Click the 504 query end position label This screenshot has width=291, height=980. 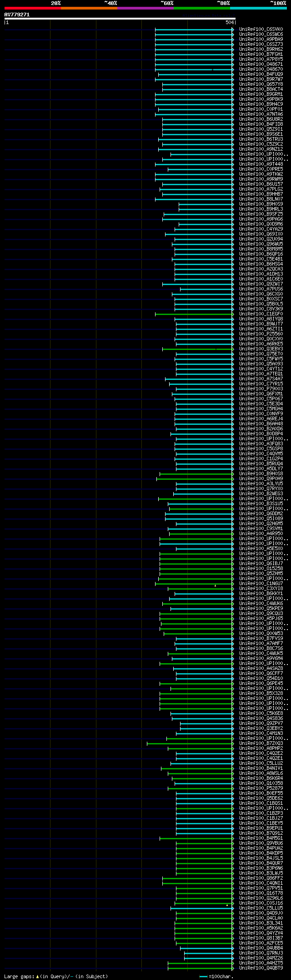230,22
